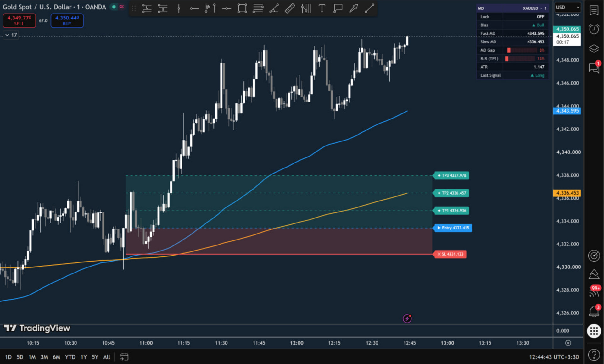Open the Notifications bell with 3 badge
604x364 pixels.
(594, 311)
